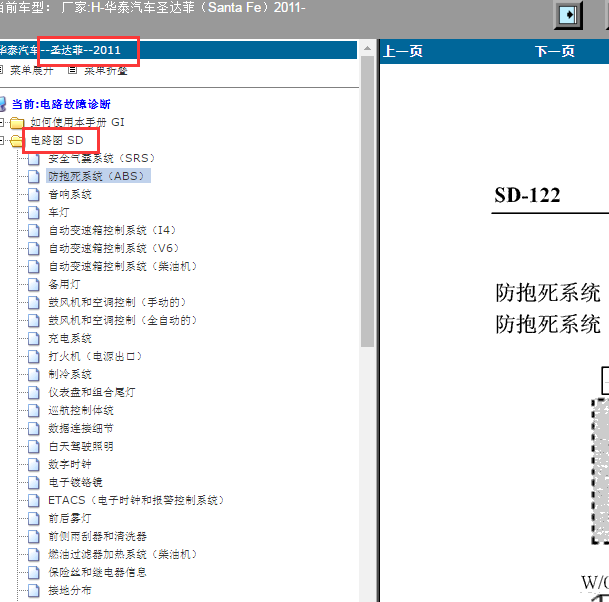
Task: Click page icon beside 前后雾灯
Action: tap(34, 518)
